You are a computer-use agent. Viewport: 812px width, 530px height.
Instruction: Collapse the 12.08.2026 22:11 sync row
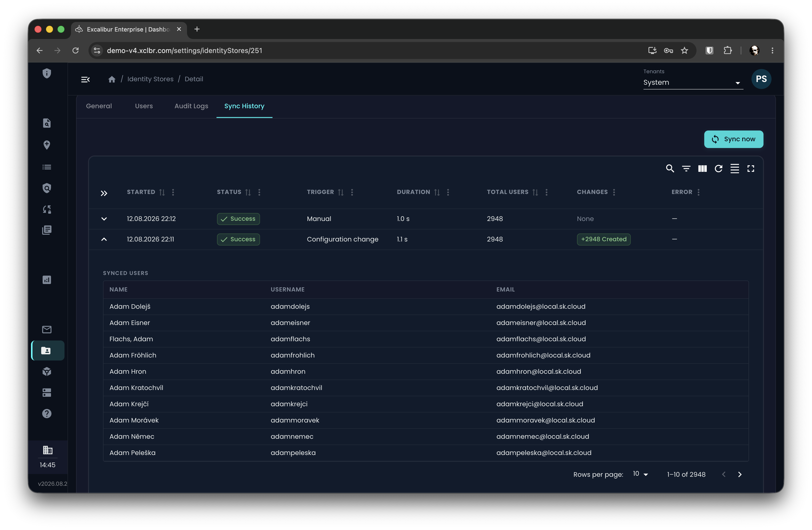(104, 239)
